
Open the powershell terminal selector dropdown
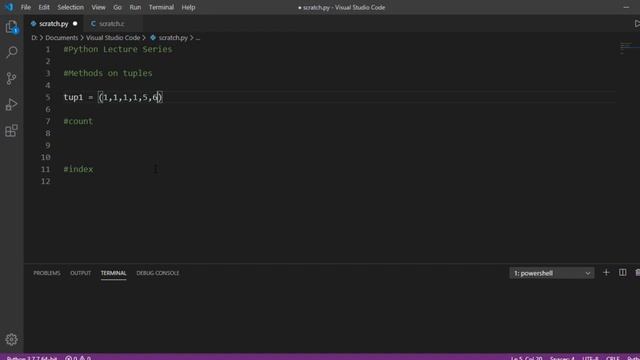point(551,273)
